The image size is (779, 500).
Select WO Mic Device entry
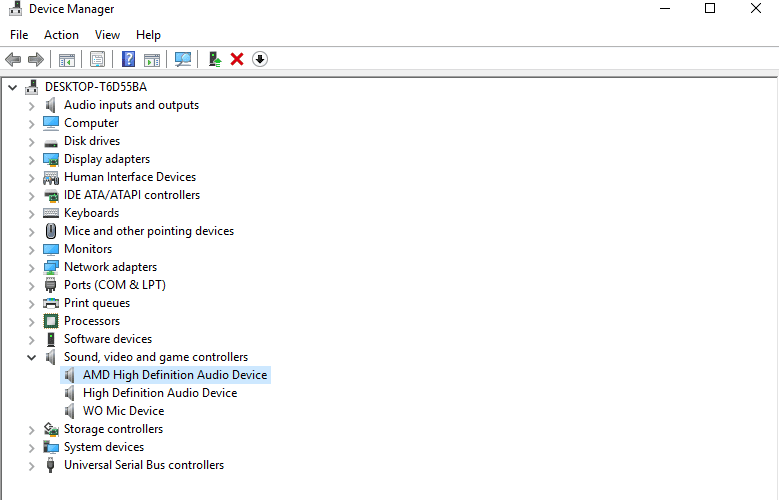pos(123,411)
